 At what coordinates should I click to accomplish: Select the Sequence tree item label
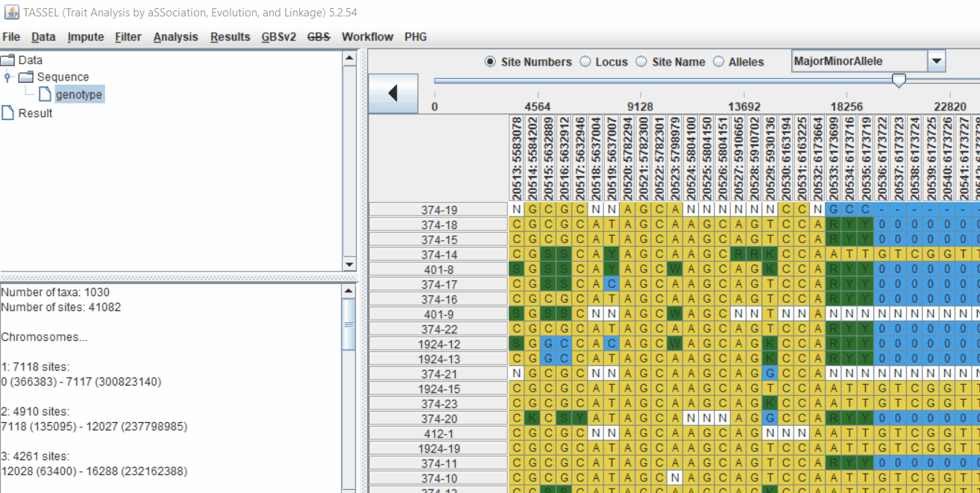click(x=63, y=77)
